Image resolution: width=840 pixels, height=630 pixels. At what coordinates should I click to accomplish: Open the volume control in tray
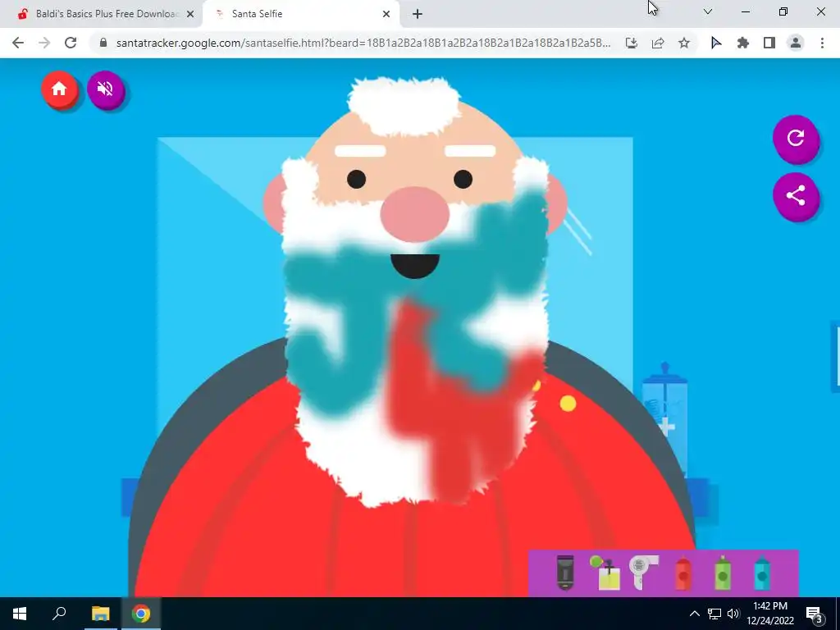(733, 614)
